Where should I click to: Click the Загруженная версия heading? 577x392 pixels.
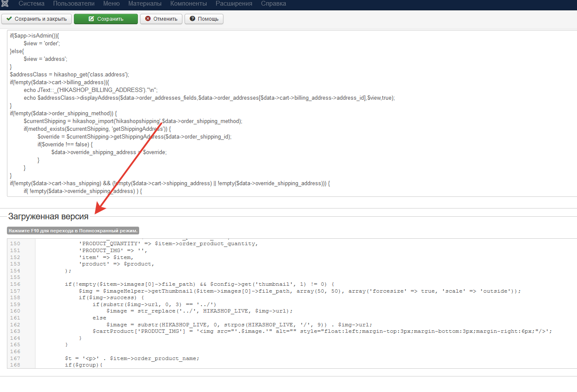tap(48, 216)
